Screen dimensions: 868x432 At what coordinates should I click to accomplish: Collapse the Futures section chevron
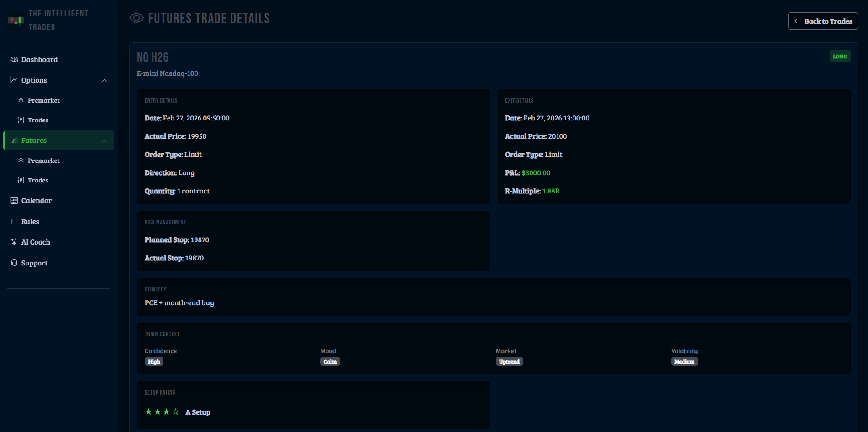coord(105,140)
